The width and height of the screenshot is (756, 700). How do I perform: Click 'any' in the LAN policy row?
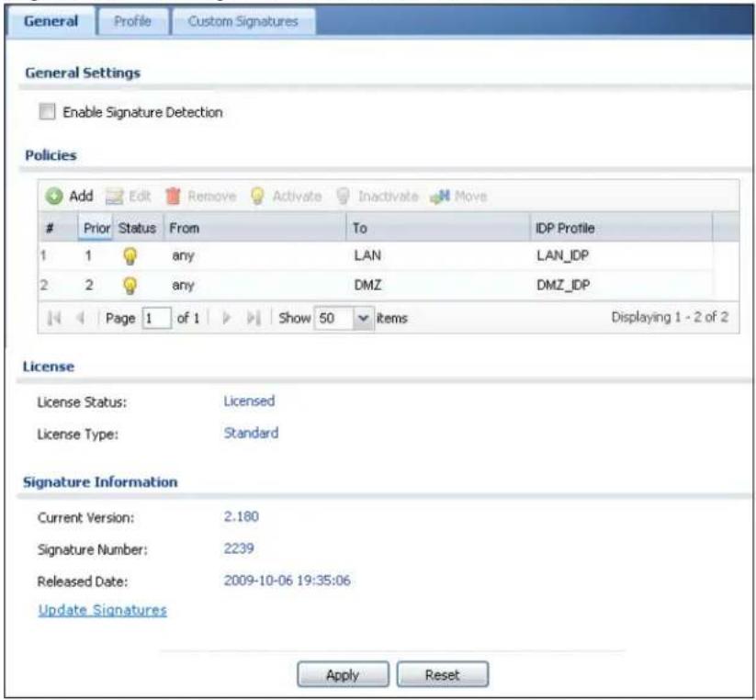tap(183, 255)
